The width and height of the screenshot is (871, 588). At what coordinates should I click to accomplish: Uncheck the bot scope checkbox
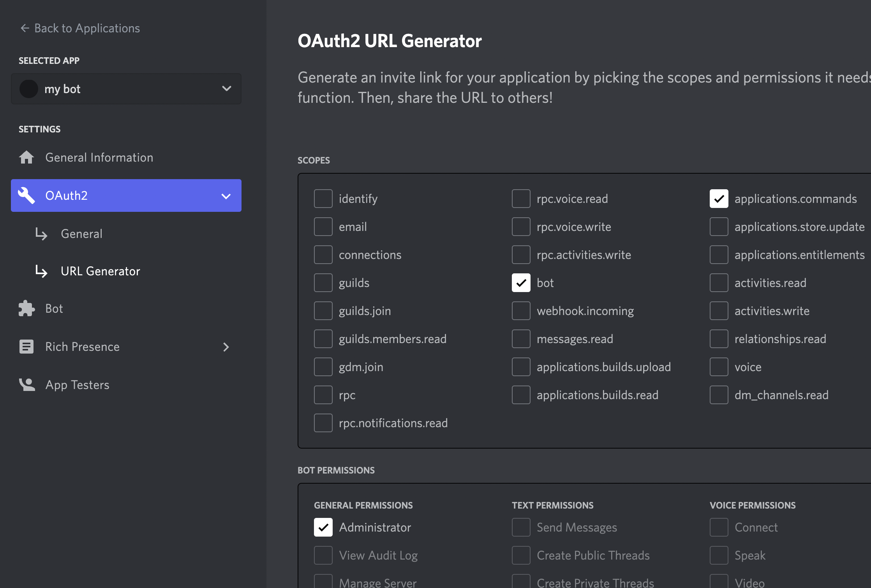click(521, 283)
